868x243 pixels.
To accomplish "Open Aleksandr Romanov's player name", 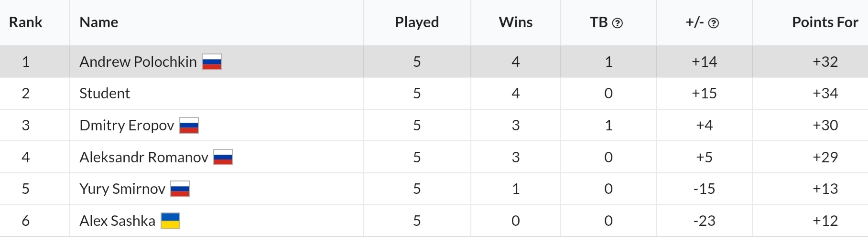I will [144, 157].
